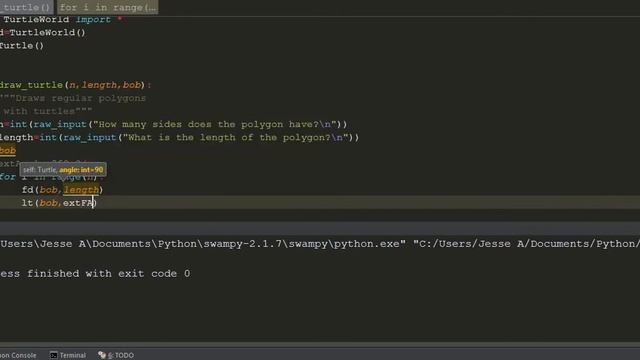Click the 'Turtle()' call line

click(x=22, y=46)
